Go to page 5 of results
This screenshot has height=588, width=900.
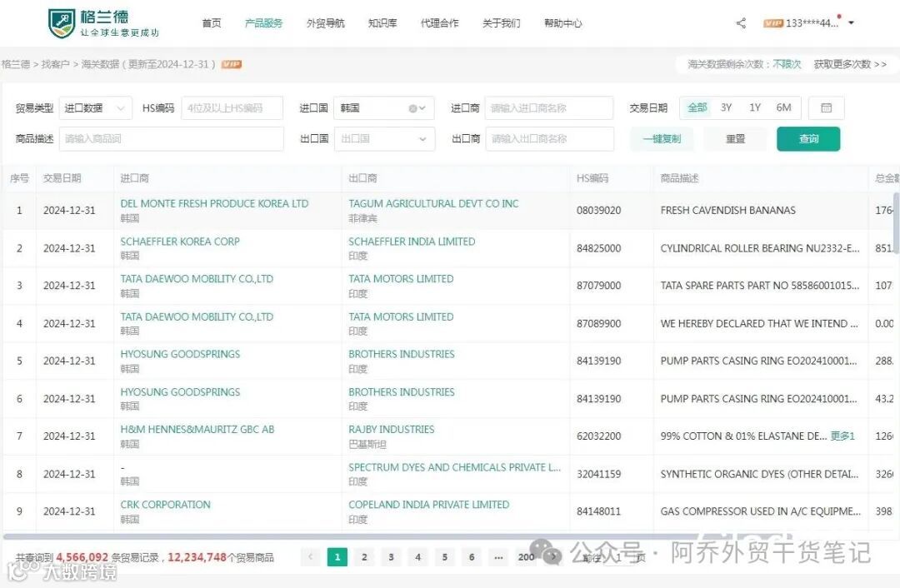pyautogui.click(x=445, y=557)
